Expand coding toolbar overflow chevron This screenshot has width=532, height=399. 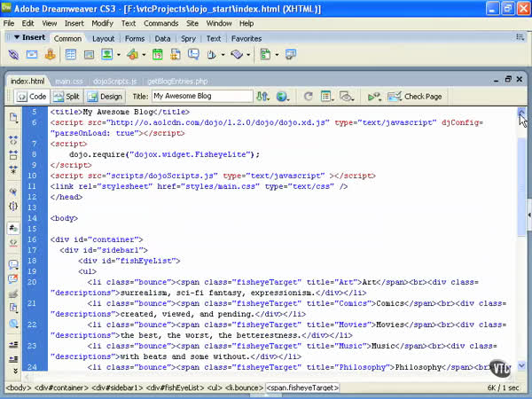13,369
